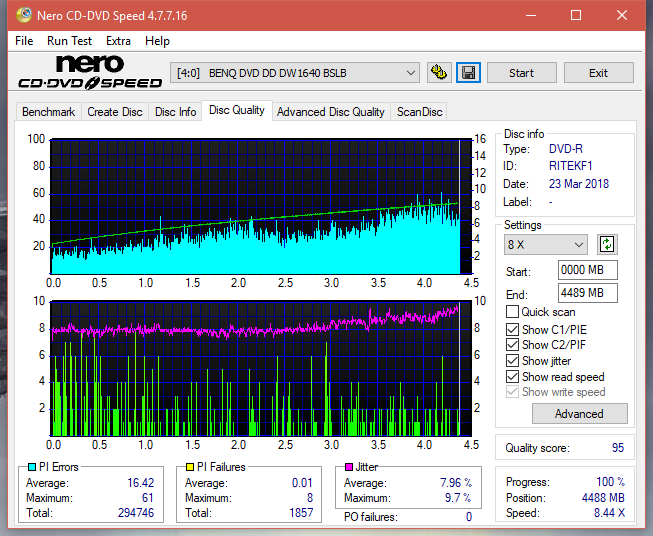Uncheck Show read speed option
The width and height of the screenshot is (653, 536).
[512, 376]
